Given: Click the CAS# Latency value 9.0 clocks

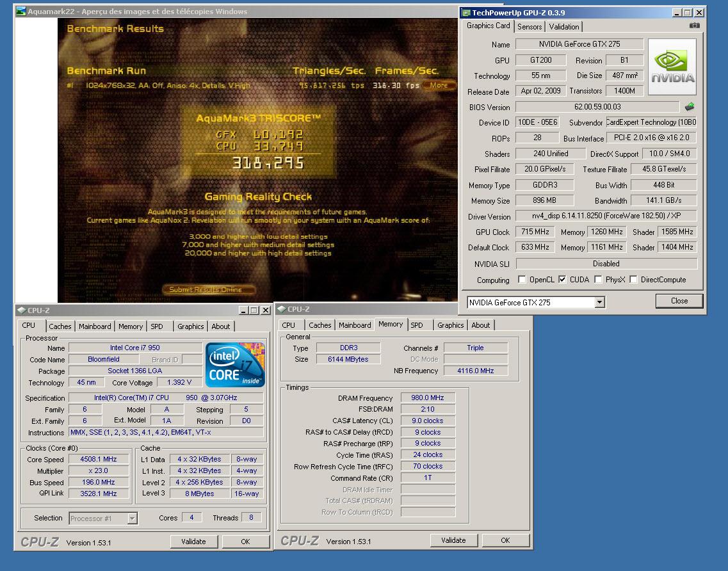Looking at the screenshot, I should (428, 421).
